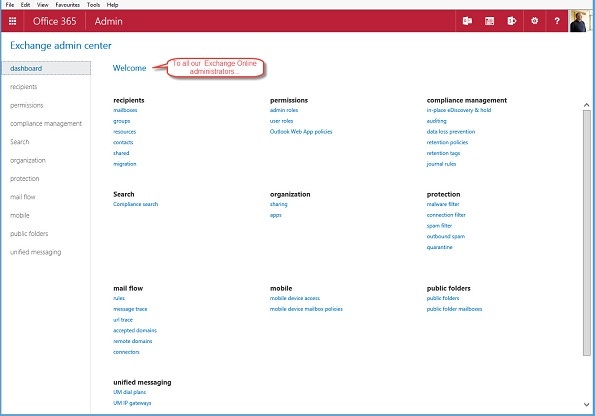Image resolution: width=595 pixels, height=416 pixels.
Task: Open mobile device mailbox policies link
Action: point(306,309)
